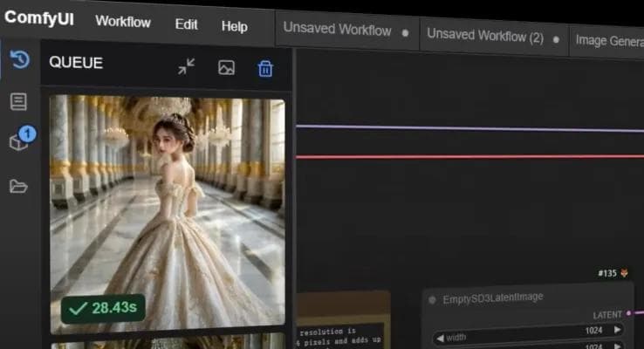Screen dimensions: 644x349
Task: Click the QUEUE panel heading
Action: coord(76,63)
